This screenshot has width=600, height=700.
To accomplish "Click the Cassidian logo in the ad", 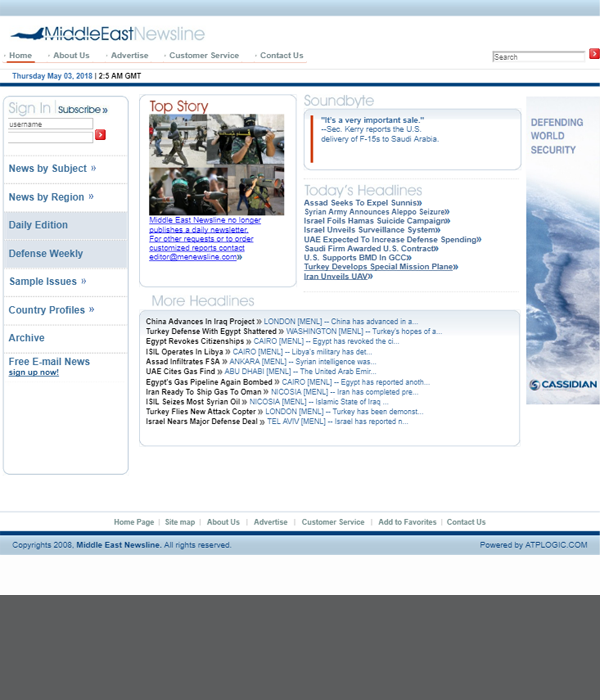I will click(x=563, y=385).
